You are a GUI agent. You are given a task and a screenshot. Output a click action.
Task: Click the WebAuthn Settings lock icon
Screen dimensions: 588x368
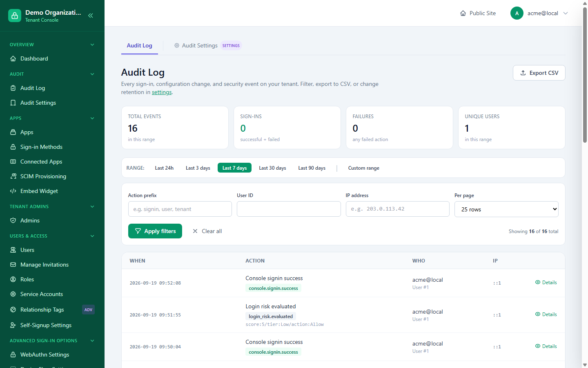click(13, 355)
